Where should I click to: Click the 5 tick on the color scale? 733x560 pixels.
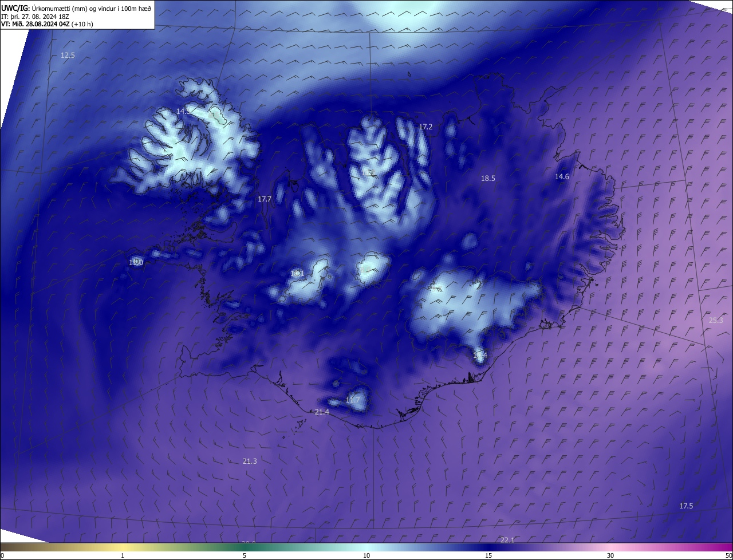coord(245,556)
